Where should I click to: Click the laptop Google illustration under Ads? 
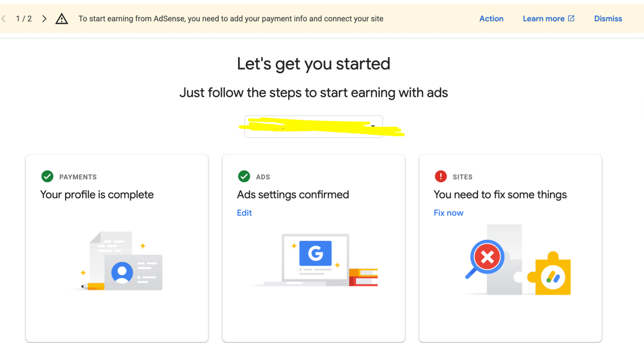point(315,260)
